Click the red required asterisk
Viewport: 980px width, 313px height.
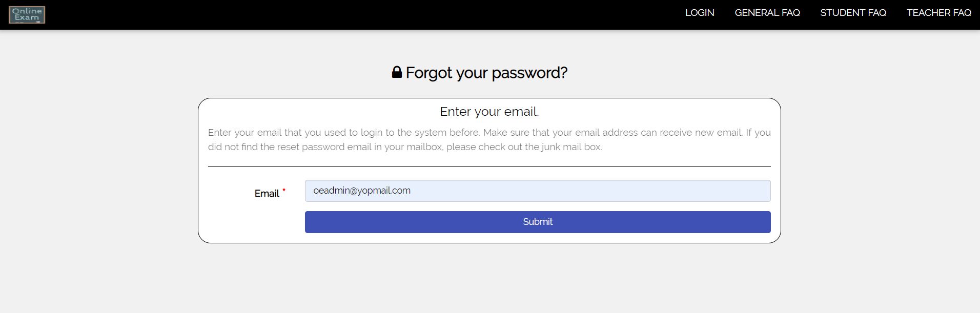click(x=284, y=191)
